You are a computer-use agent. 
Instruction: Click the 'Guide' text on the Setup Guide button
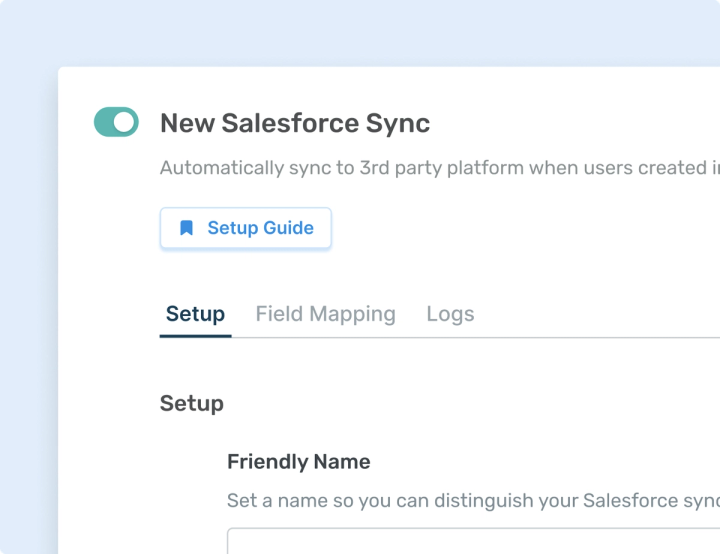288,228
